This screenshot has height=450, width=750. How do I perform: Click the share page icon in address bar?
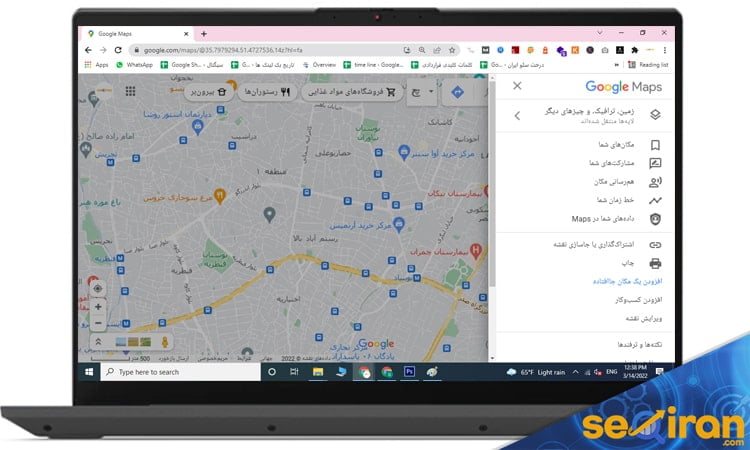pos(437,50)
